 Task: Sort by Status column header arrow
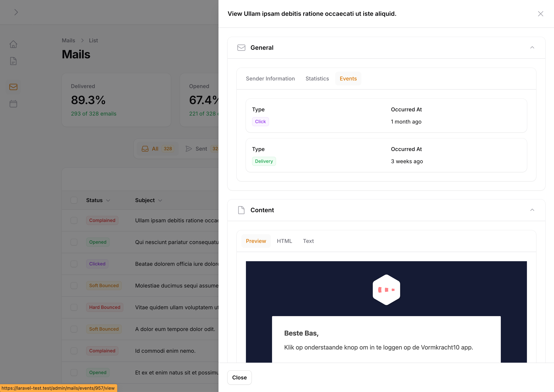(x=108, y=200)
